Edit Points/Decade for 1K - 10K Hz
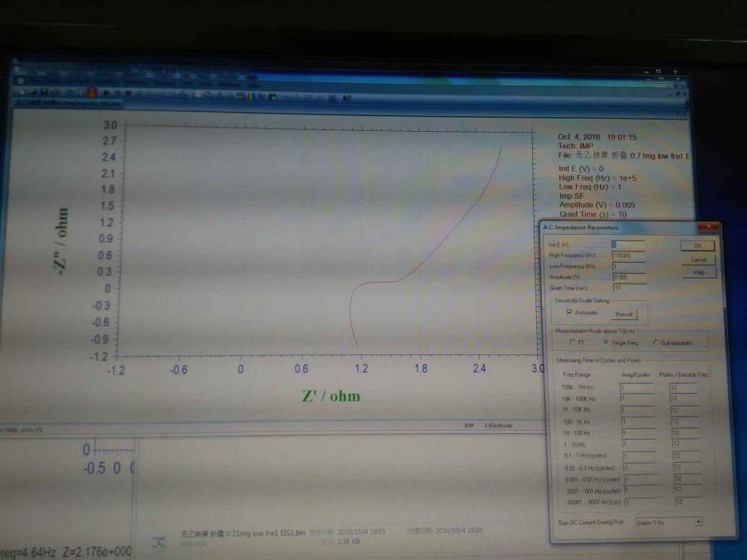 [685, 410]
